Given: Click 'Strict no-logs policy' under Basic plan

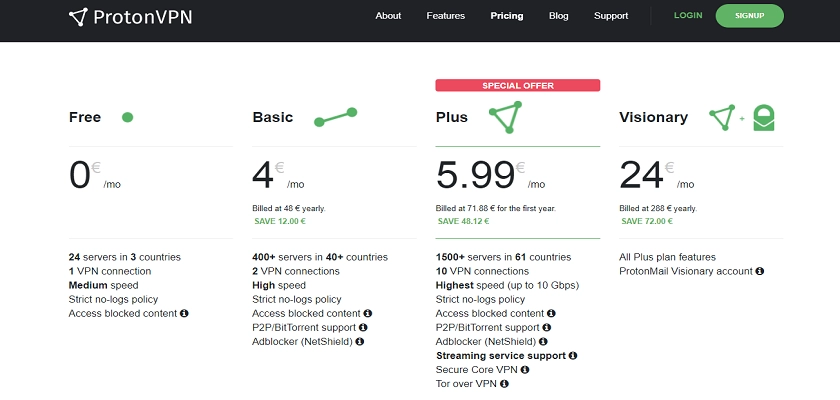Looking at the screenshot, I should (297, 299).
